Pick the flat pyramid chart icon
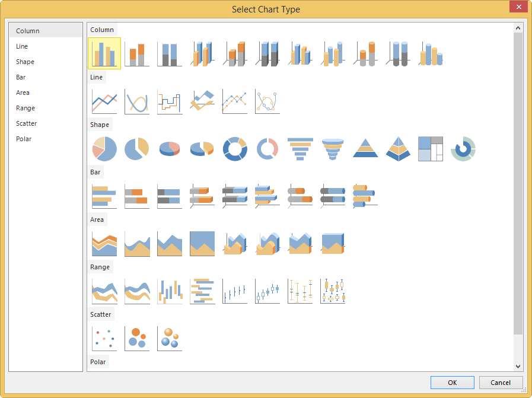This screenshot has height=398, width=532. pos(365,149)
